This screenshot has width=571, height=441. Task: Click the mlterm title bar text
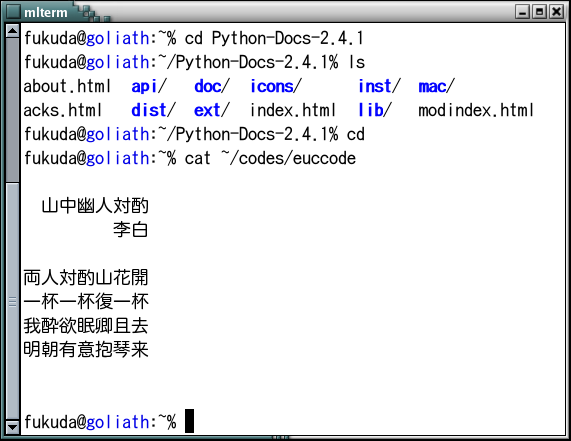pos(46,13)
